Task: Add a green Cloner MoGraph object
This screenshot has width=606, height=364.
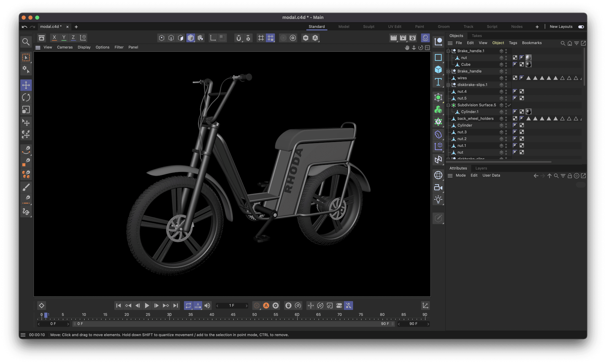Action: pos(438,109)
